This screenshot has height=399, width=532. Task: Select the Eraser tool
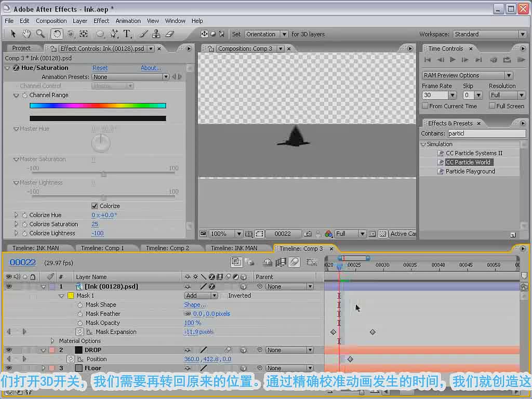pyautogui.click(x=170, y=34)
